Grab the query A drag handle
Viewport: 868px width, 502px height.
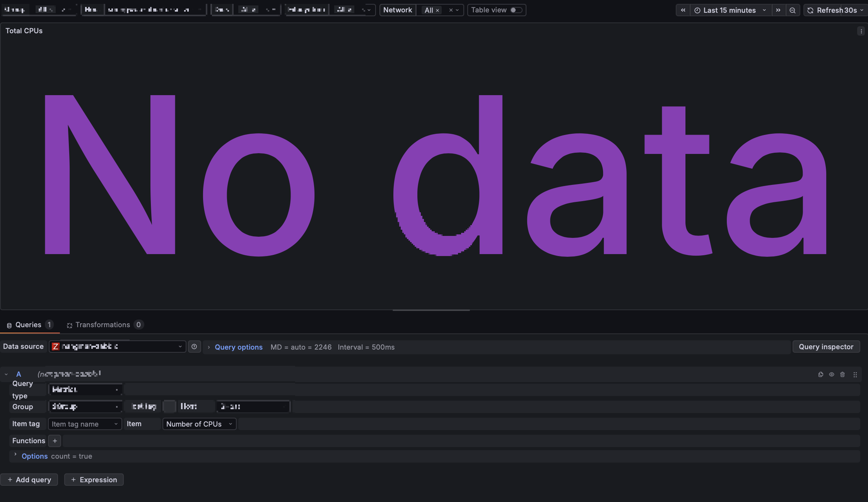coord(855,374)
